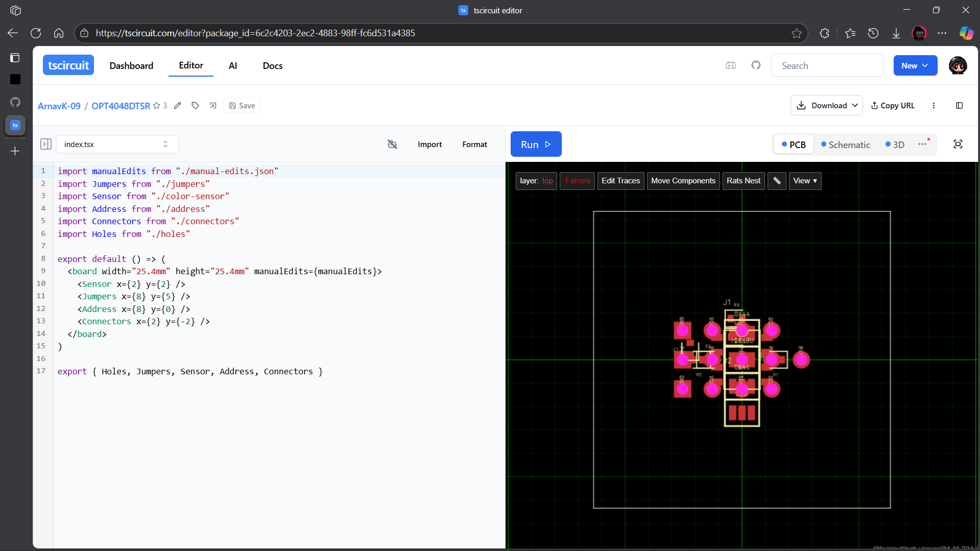Open the Download dropdown
Screen dimensions: 980x551
click(826, 106)
